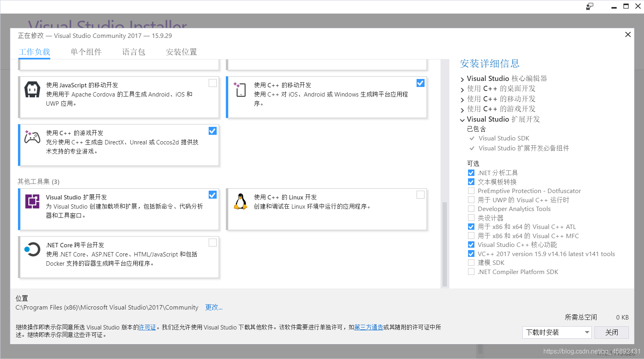Switch to the 语言包 tab
This screenshot has height=359, width=644.
coord(134,52)
